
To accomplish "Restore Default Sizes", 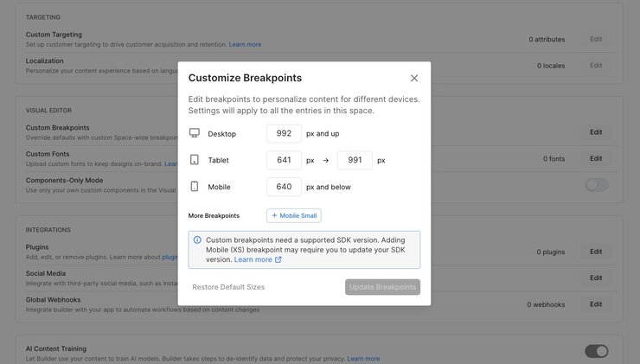I will click(228, 287).
